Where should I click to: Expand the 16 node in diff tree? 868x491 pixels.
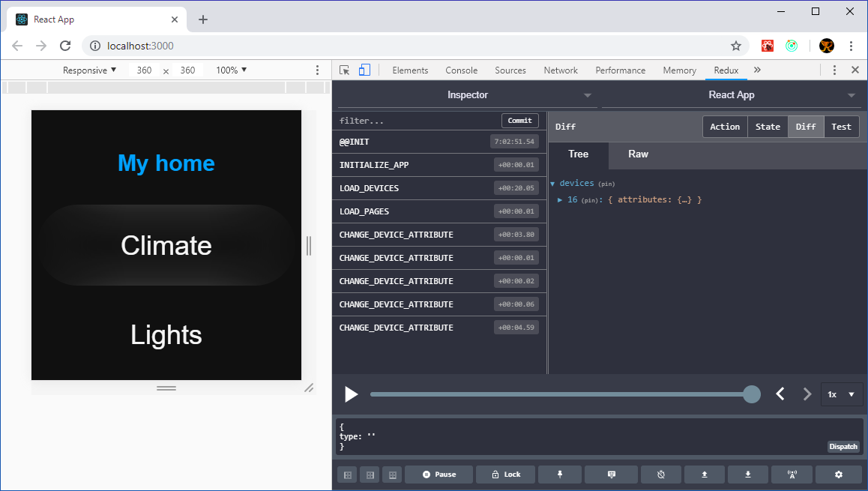pos(560,200)
